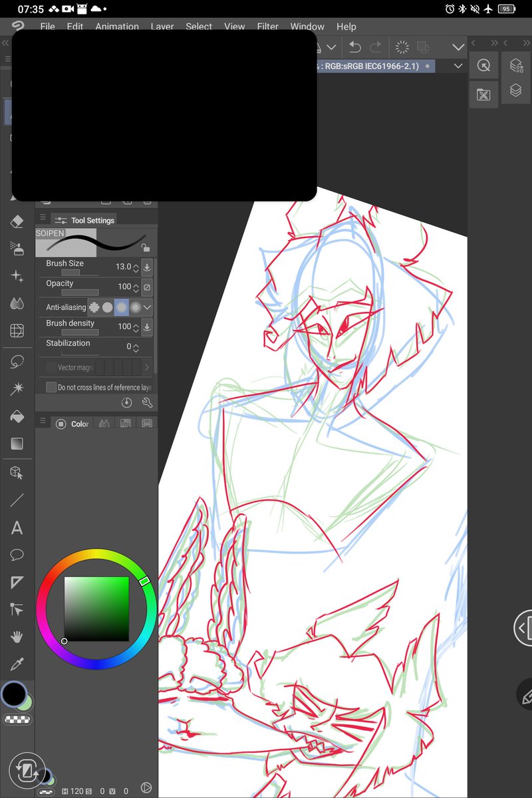The image size is (532, 798).
Task: Open the canvas tab list dropdown arrow
Action: [x=458, y=66]
